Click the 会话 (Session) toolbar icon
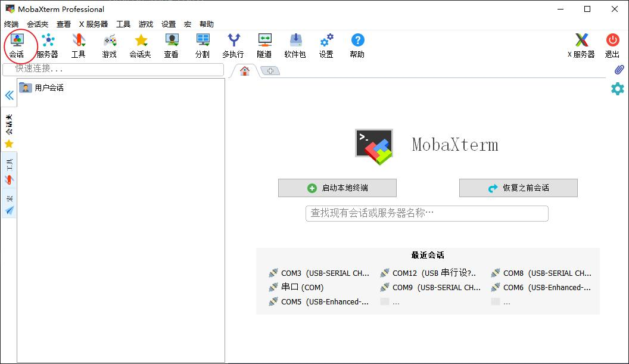The height and width of the screenshot is (364, 629). tap(17, 46)
